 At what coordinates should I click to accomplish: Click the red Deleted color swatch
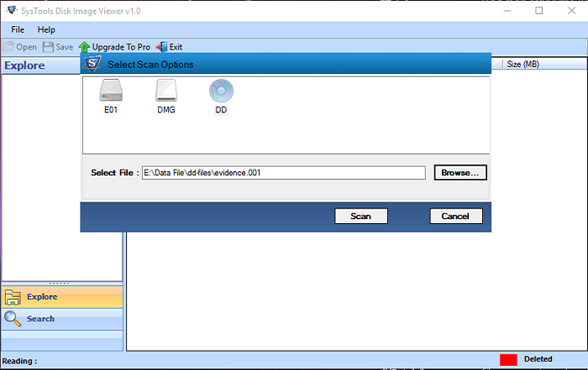(508, 360)
